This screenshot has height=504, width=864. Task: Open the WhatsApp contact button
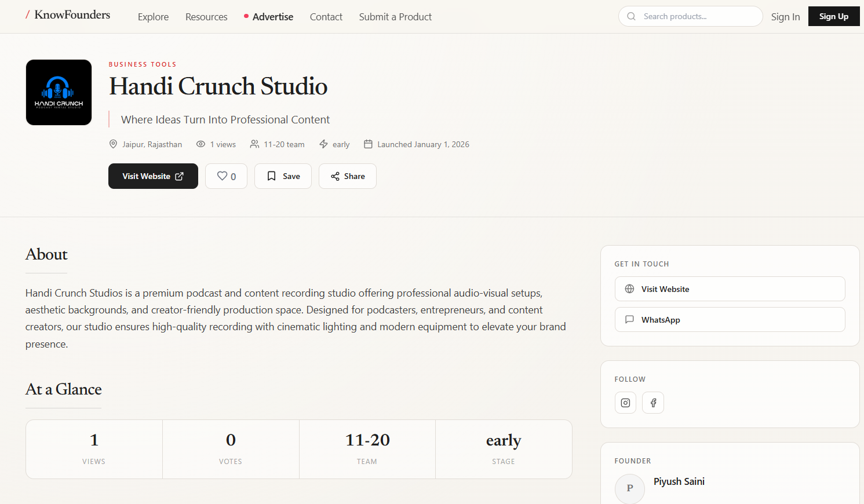[x=730, y=320]
